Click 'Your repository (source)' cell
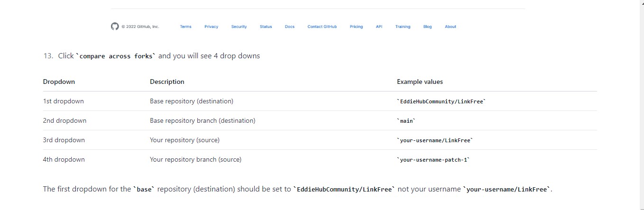Viewport: 644px width, 210px height. 184,140
